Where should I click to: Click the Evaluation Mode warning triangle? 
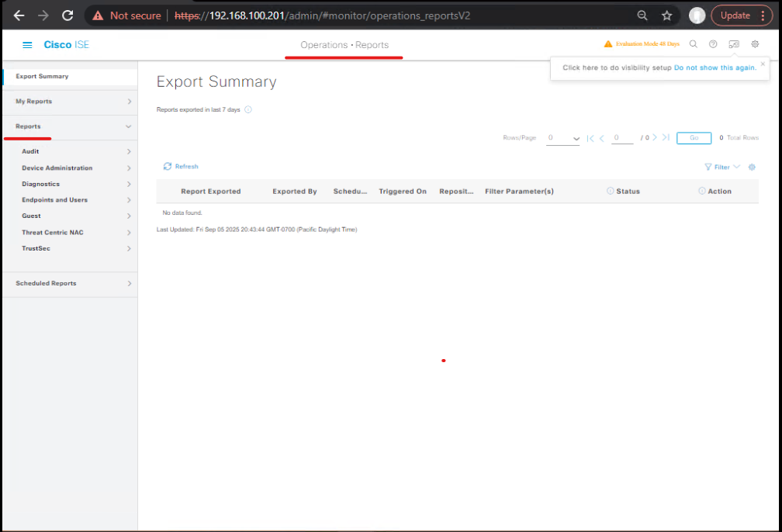pyautogui.click(x=608, y=44)
